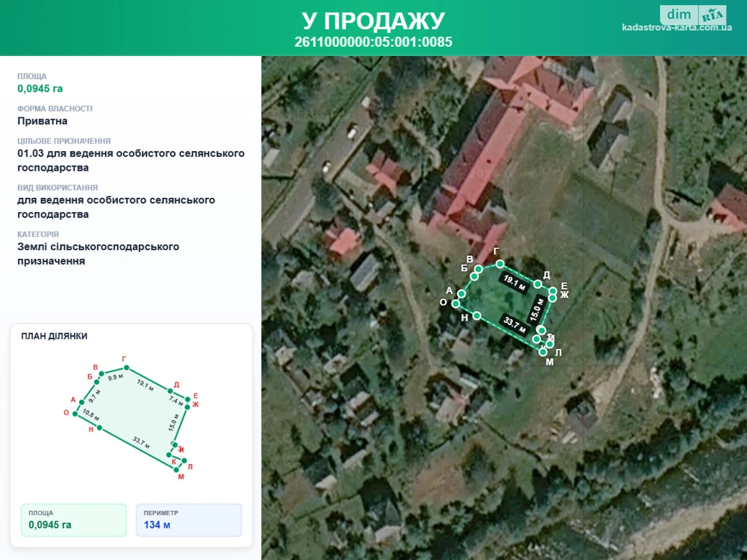Screen dimensions: 747x560
Task: Click vertex point Н in the plot plan
Action: 100,428
